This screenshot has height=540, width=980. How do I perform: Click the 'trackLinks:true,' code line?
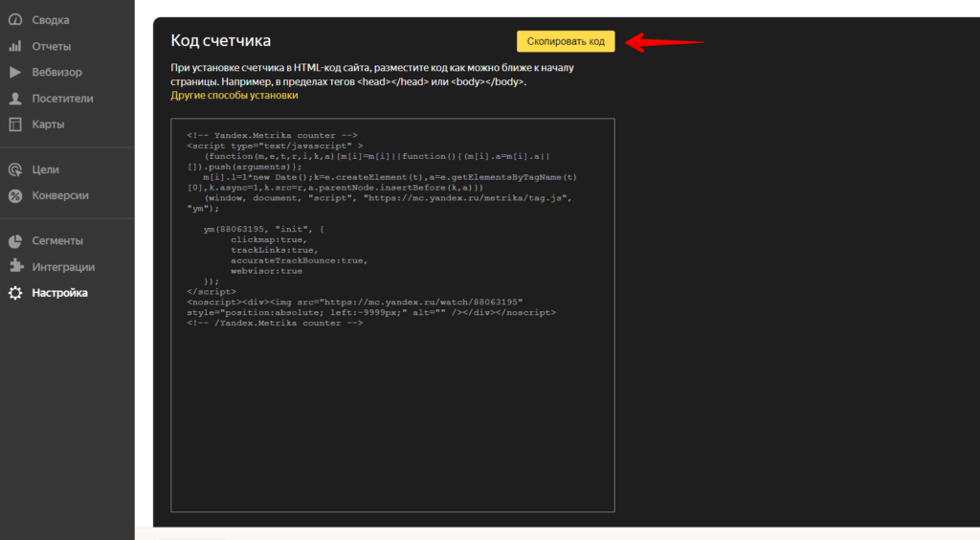pos(275,250)
